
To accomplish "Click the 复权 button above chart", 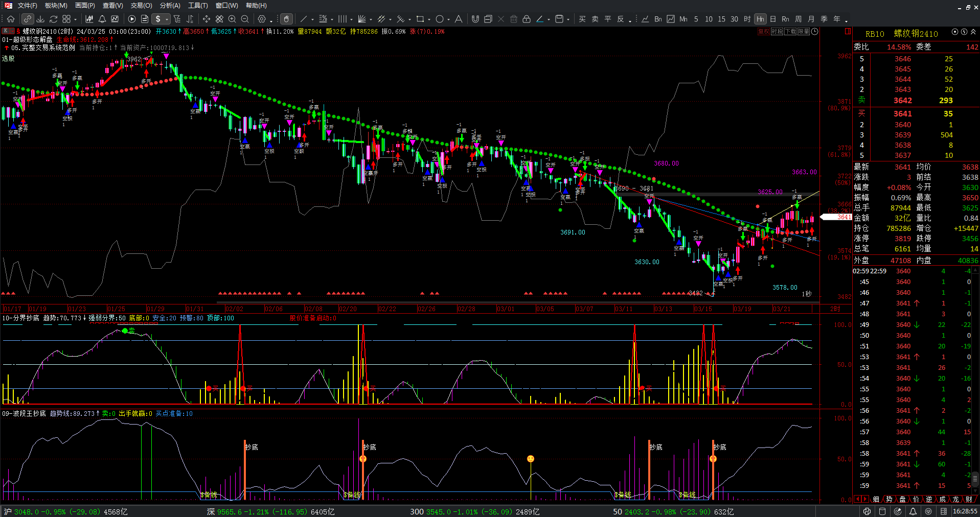I will (x=763, y=32).
